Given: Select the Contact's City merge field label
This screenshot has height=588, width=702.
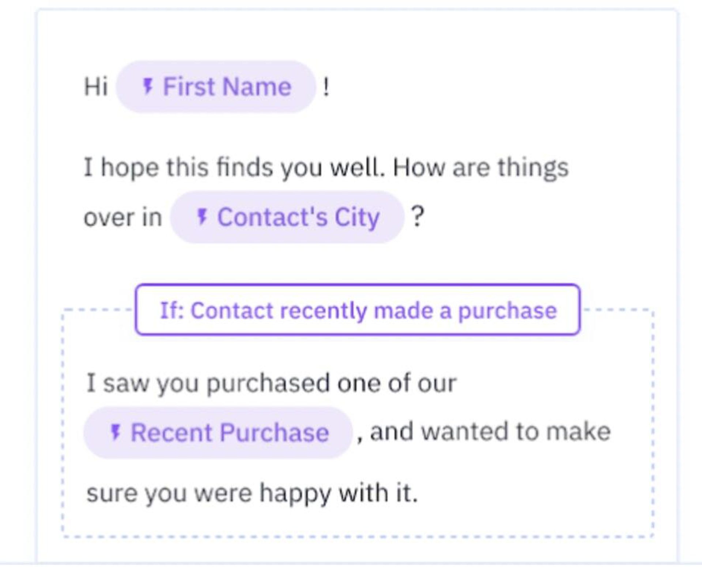Looking at the screenshot, I should coord(298,217).
